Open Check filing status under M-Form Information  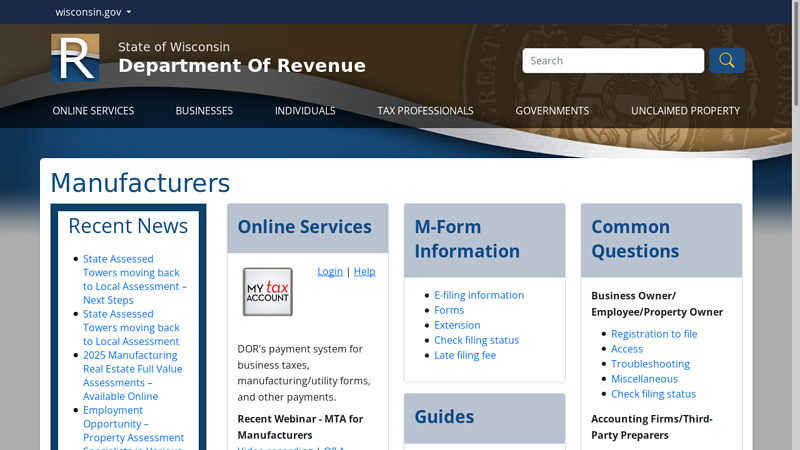click(x=477, y=340)
